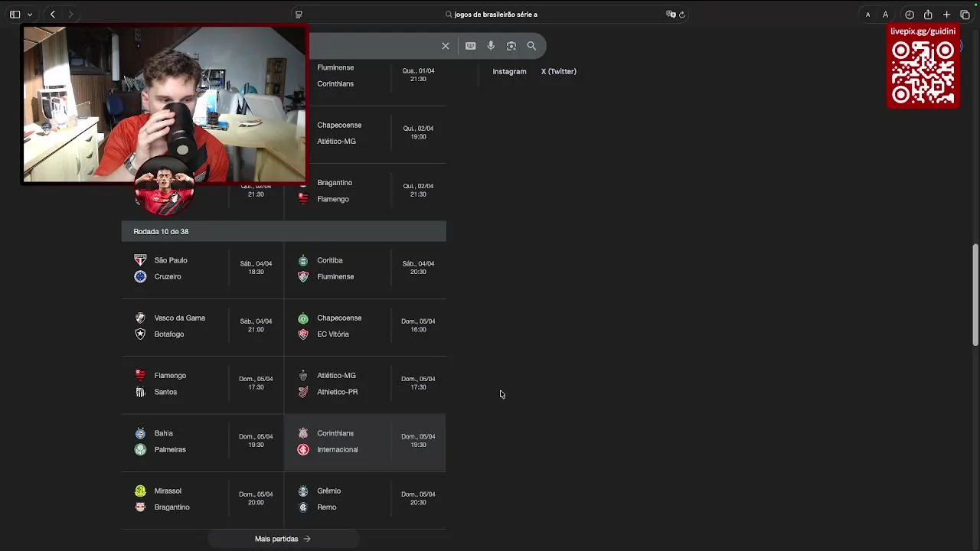Click the page vertical scrollbar thumb
980x551 pixels.
tap(975, 295)
